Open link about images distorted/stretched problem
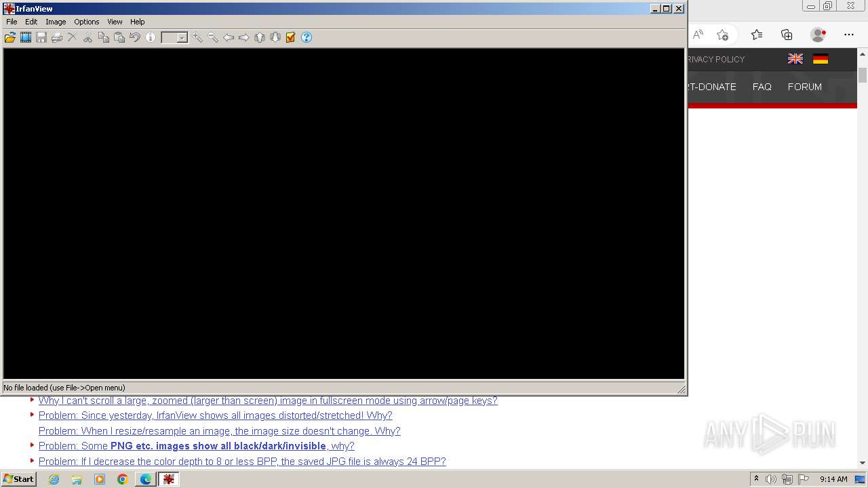 click(215, 415)
